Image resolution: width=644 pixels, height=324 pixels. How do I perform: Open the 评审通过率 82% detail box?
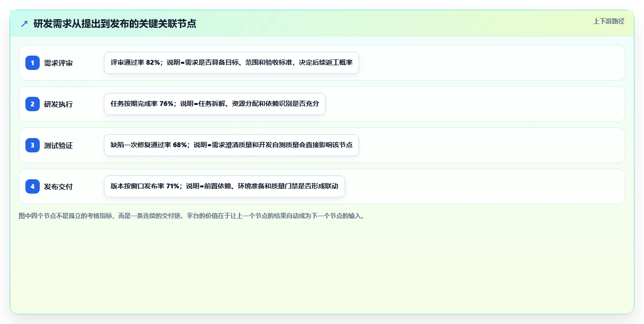(231, 63)
